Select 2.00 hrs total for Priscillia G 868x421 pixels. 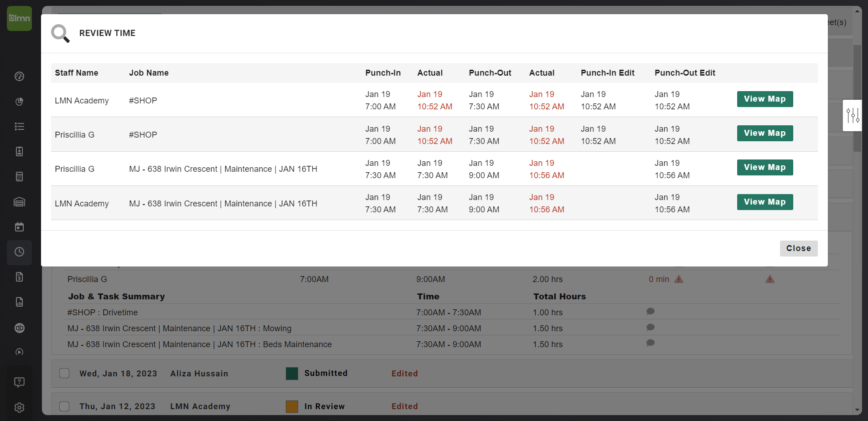click(x=548, y=279)
